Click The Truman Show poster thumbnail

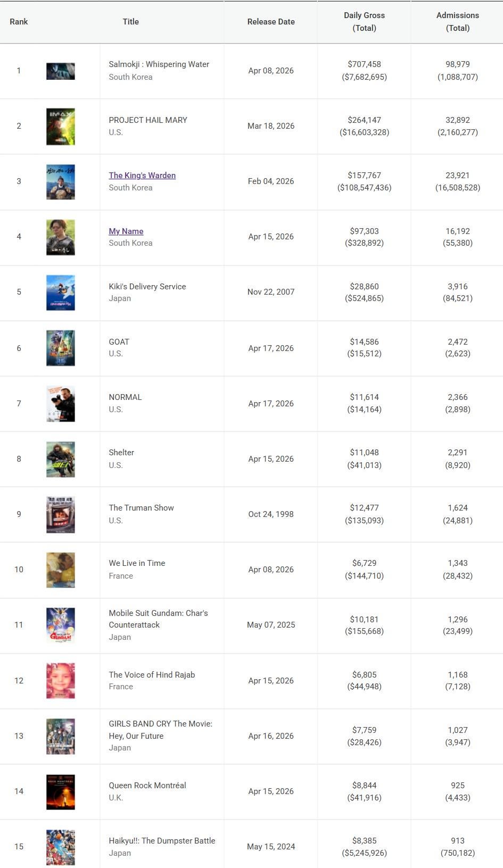(61, 514)
